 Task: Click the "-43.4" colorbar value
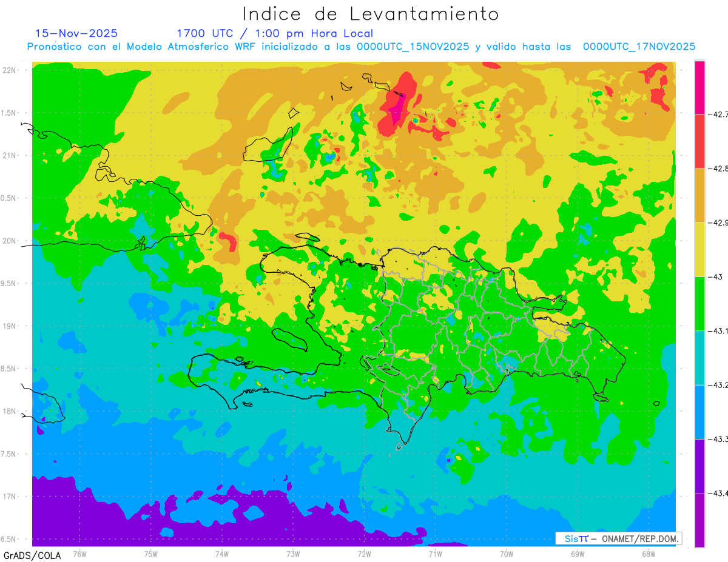[x=718, y=493]
